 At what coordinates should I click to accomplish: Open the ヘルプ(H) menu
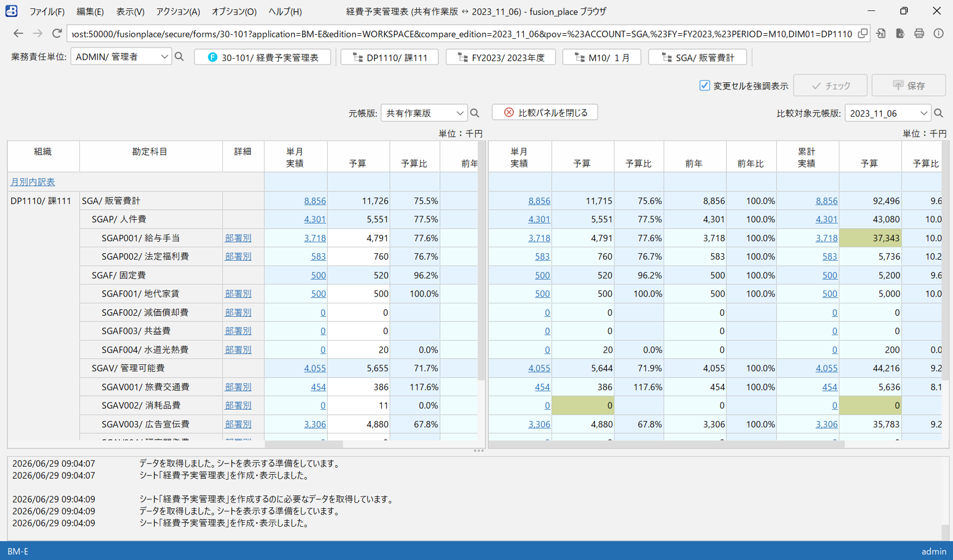tap(285, 11)
